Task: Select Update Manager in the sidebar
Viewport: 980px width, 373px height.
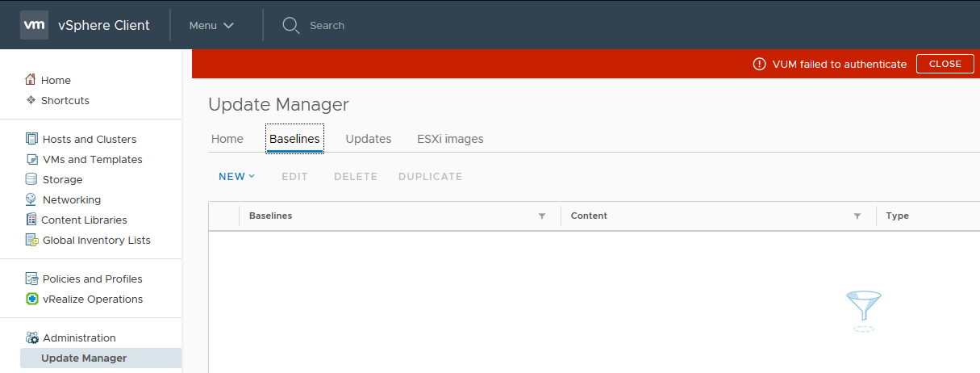Action: [101, 358]
